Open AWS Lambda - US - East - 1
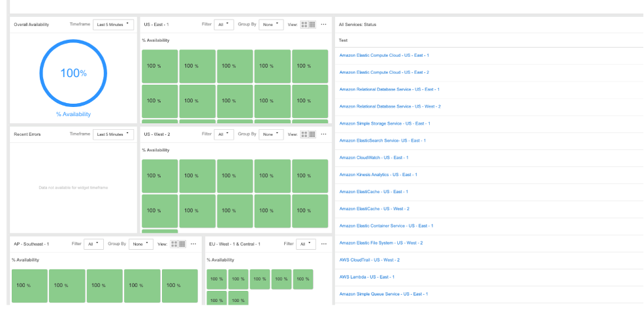Viewport: 644px width, 317px height. [367, 277]
